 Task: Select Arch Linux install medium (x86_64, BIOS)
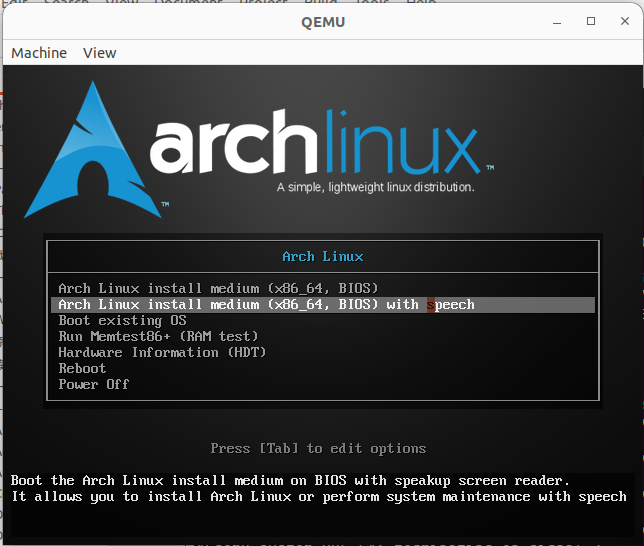click(218, 289)
